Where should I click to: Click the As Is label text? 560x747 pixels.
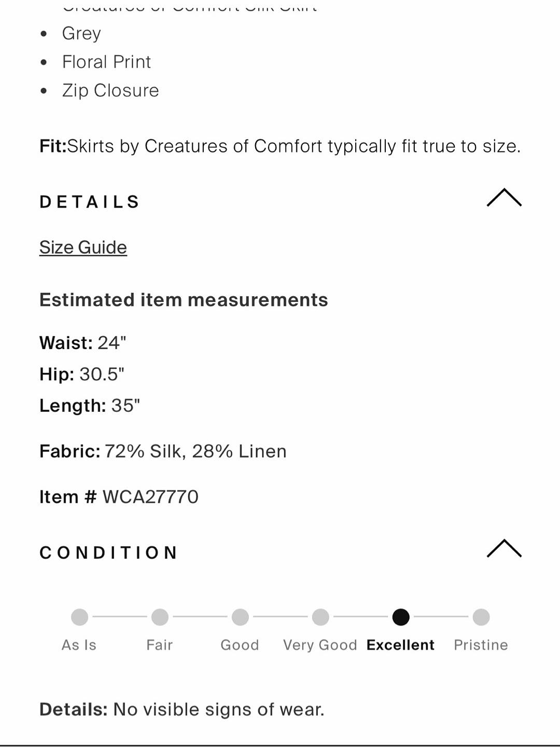tap(79, 645)
